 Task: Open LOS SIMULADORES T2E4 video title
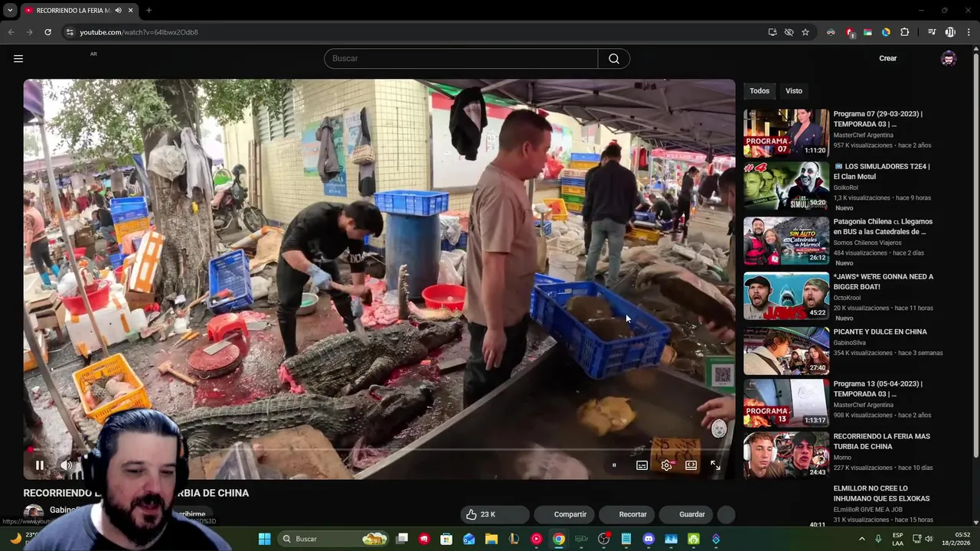tap(881, 171)
